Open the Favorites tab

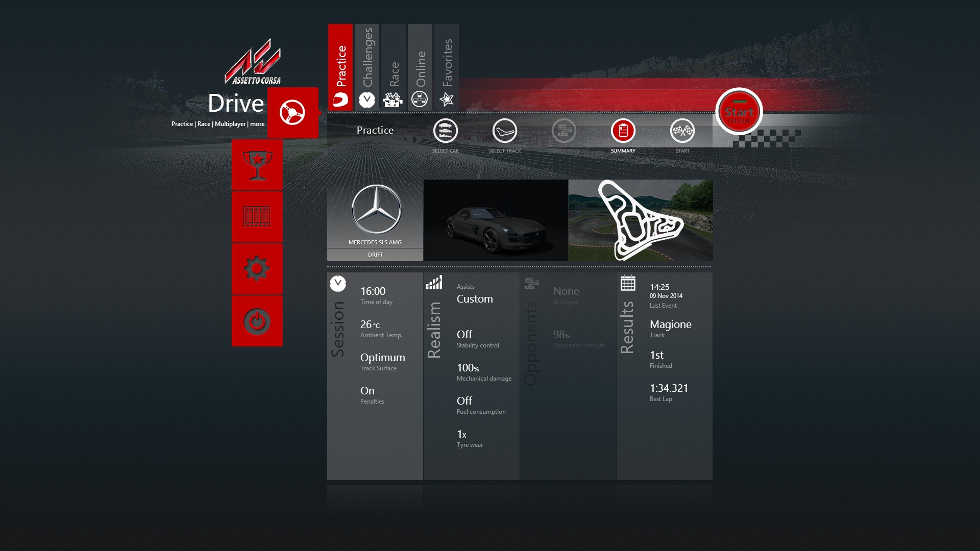click(x=447, y=67)
